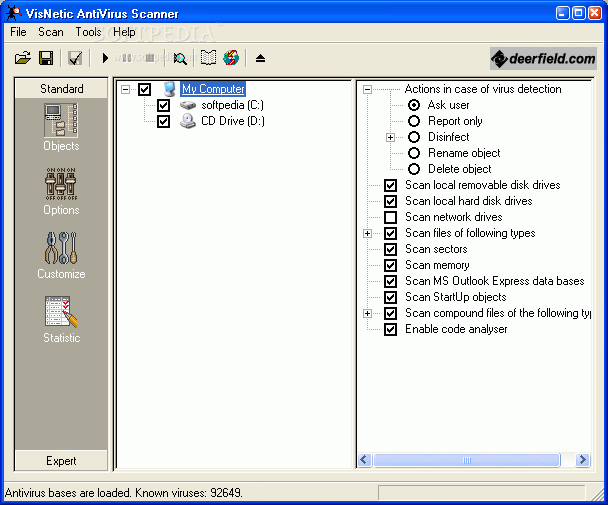Toggle Scan local hard disk drives checkbox
Screen dimensions: 608x505
pyautogui.click(x=390, y=201)
